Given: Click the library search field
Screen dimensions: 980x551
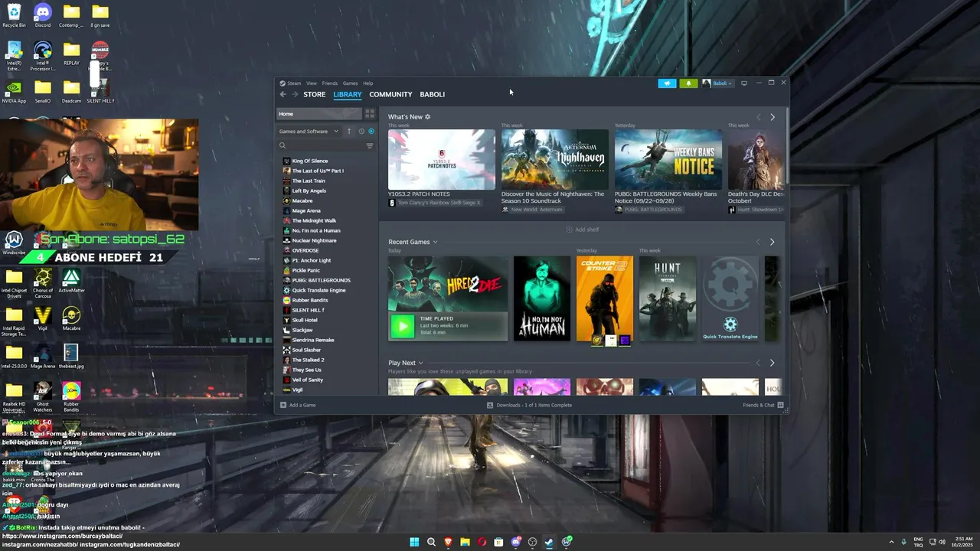Looking at the screenshot, I should (x=322, y=145).
